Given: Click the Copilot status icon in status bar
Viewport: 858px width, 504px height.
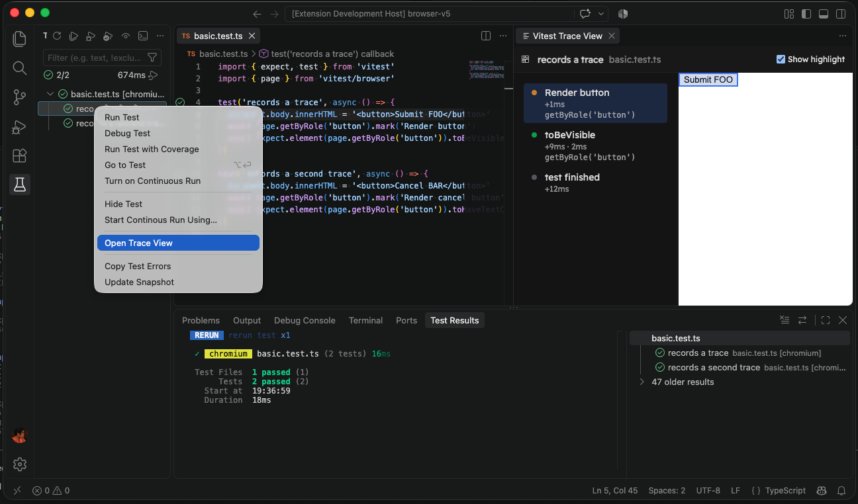Looking at the screenshot, I should [822, 491].
